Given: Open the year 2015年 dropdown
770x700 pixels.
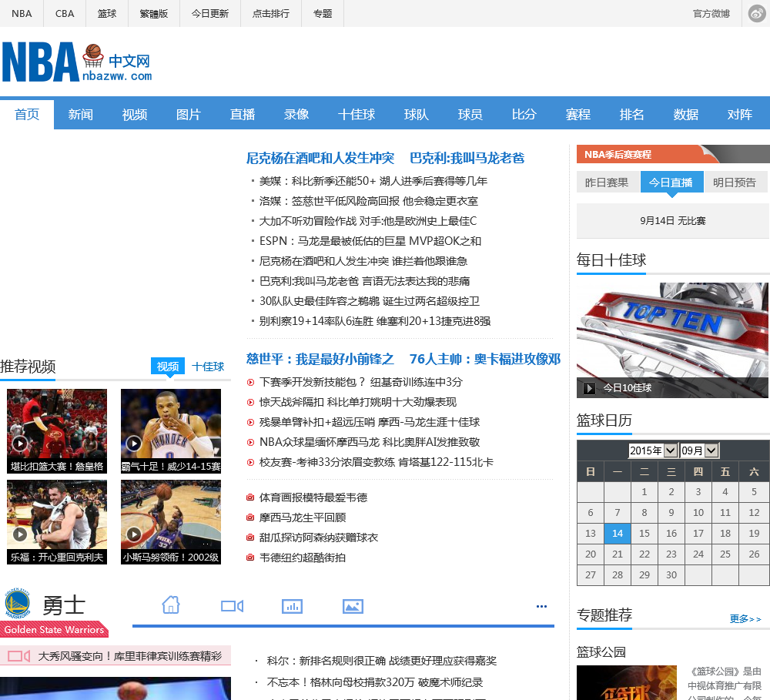Looking at the screenshot, I should [x=653, y=450].
